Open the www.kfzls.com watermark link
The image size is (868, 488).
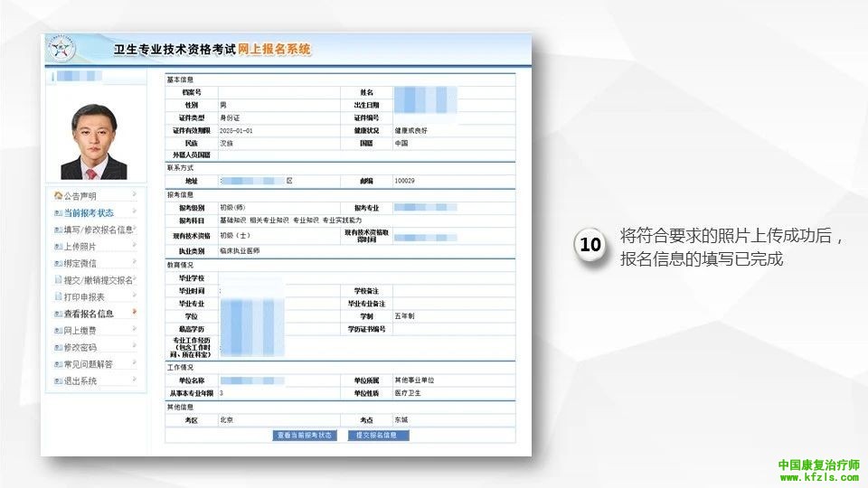818,477
